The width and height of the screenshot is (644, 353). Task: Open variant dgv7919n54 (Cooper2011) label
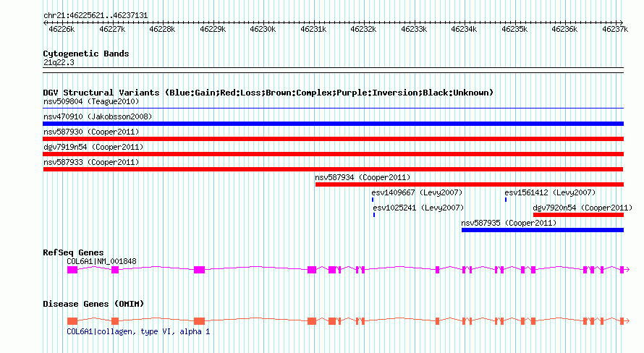point(93,147)
